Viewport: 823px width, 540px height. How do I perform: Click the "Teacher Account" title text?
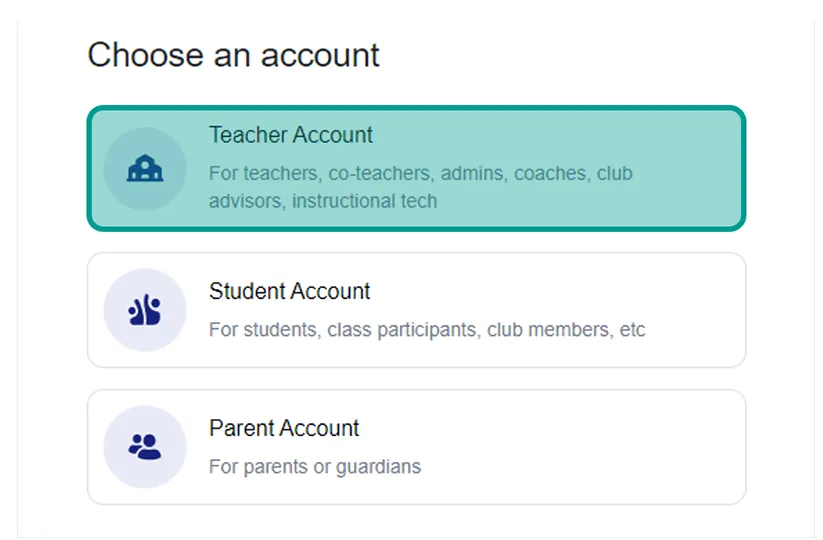pyautogui.click(x=291, y=135)
